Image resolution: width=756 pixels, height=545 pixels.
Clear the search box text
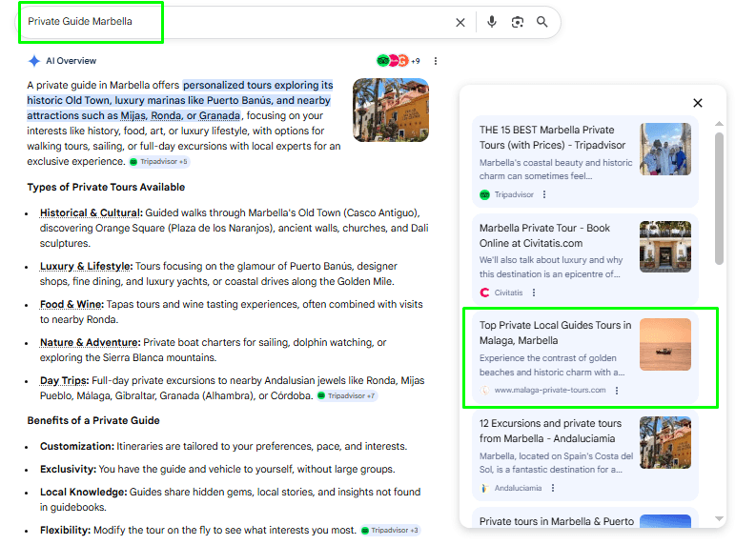(x=460, y=22)
